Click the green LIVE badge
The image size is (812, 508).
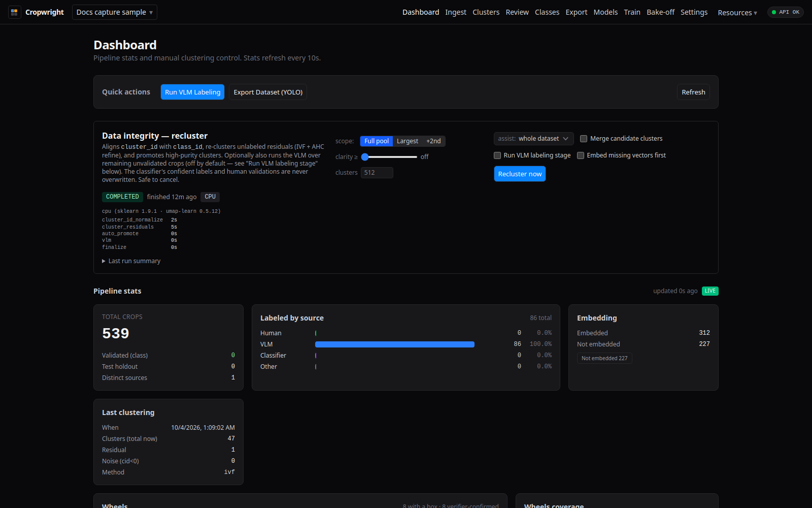click(710, 291)
